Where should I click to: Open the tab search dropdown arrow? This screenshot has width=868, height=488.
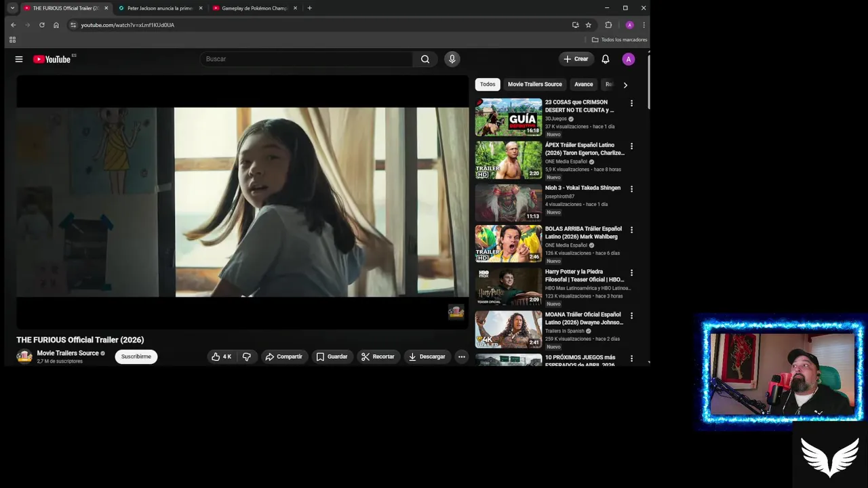pyautogui.click(x=12, y=8)
